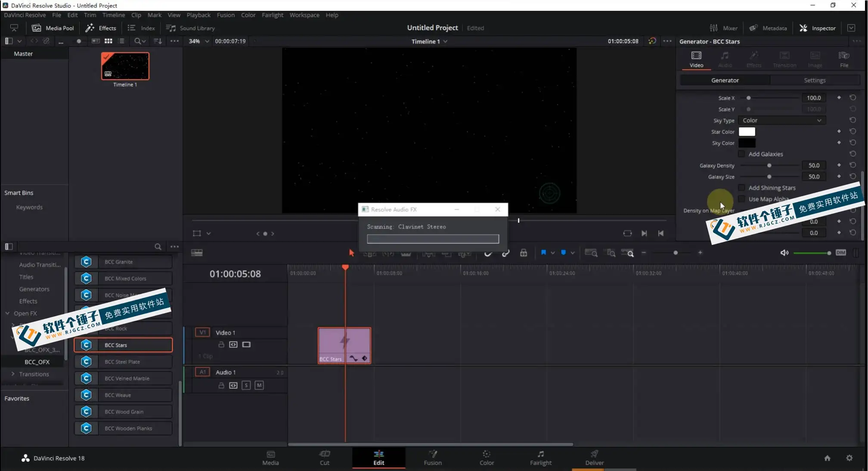Select the Video tab in Inspector
The image size is (868, 471).
(x=696, y=59)
